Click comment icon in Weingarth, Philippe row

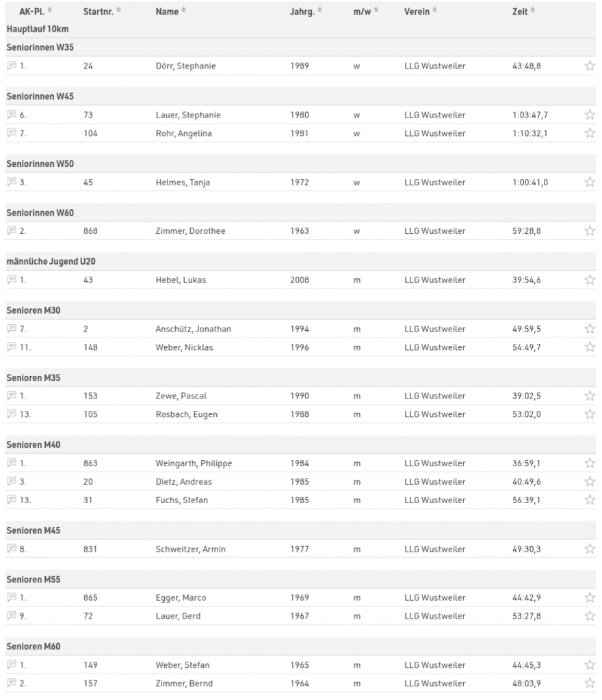pos(12,463)
